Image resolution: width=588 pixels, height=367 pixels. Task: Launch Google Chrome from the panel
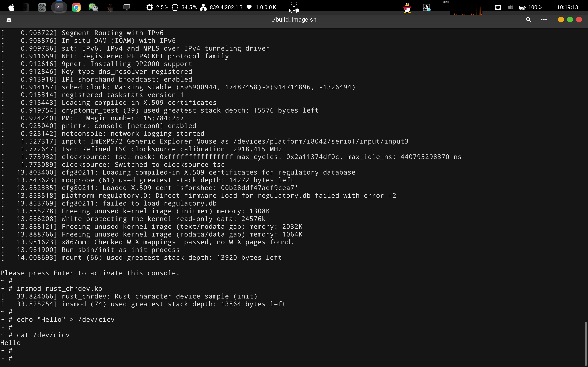pos(76,7)
